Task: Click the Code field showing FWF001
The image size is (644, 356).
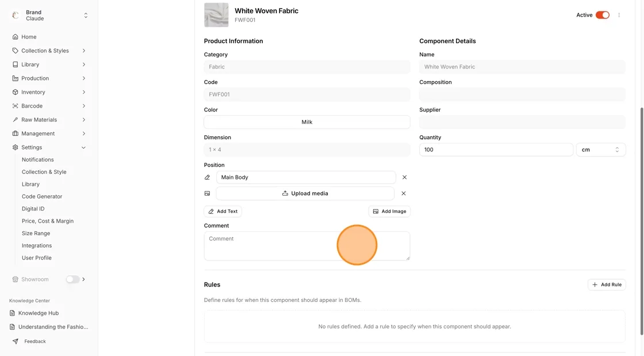Action: 307,94
